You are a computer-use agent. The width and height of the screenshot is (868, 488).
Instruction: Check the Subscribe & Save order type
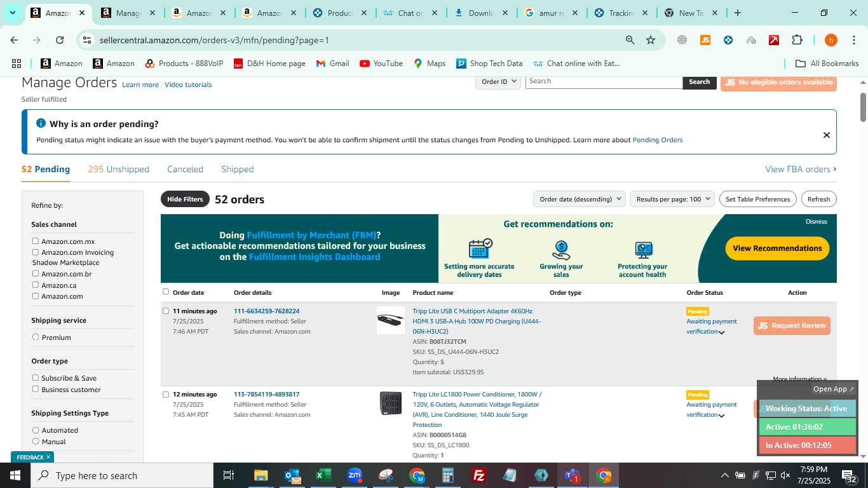click(x=36, y=377)
